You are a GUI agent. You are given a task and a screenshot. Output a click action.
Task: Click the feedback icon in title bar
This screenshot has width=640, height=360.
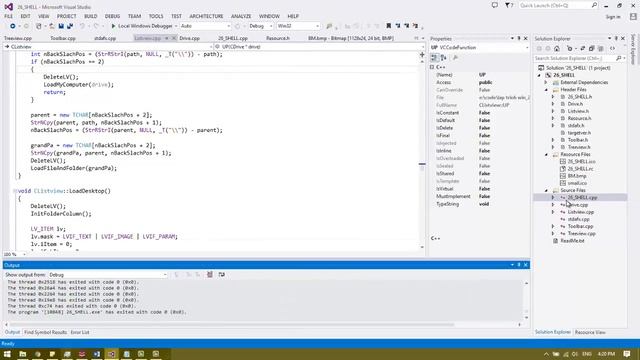(495, 5)
